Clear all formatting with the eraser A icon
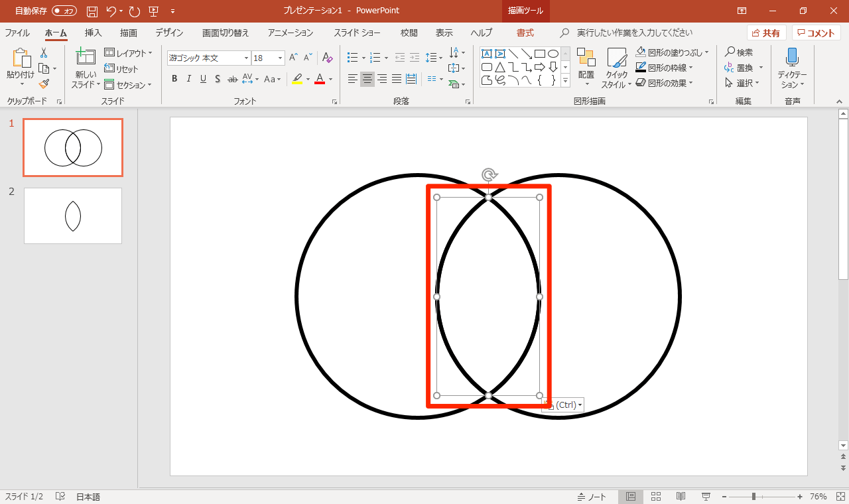The width and height of the screenshot is (849, 504). click(327, 58)
